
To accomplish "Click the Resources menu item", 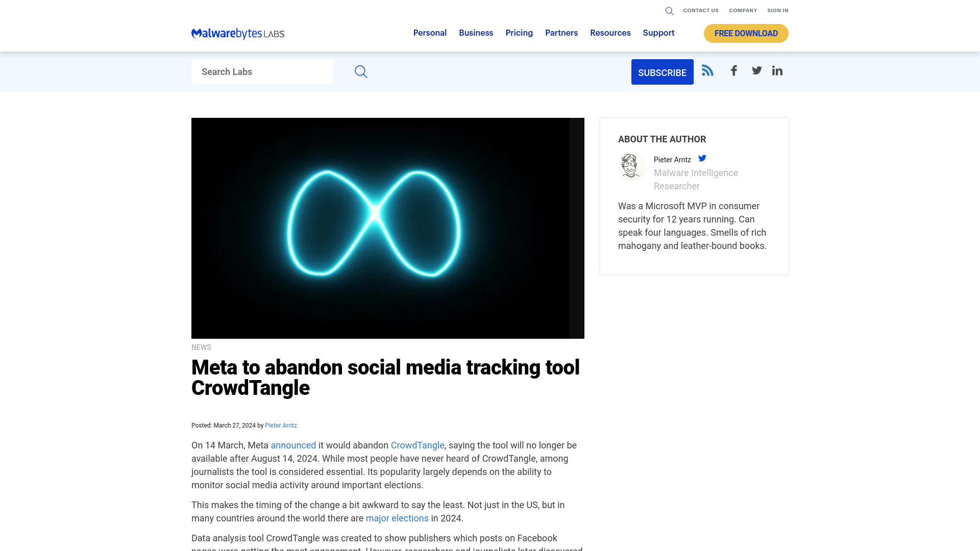I will pos(610,33).
